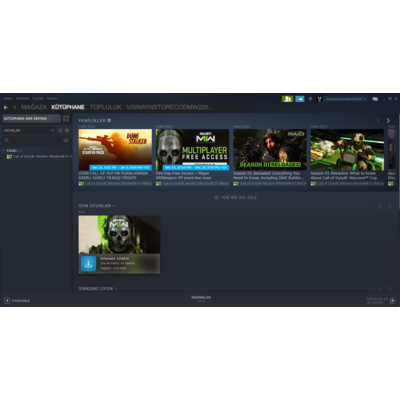The width and height of the screenshot is (400, 400).
Task: Click the back navigation arrow
Action: (x=6, y=107)
